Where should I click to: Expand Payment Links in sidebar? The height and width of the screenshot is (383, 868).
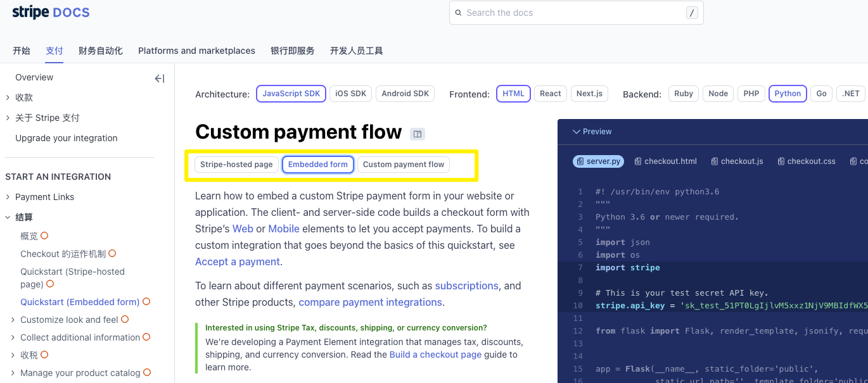[x=8, y=197]
